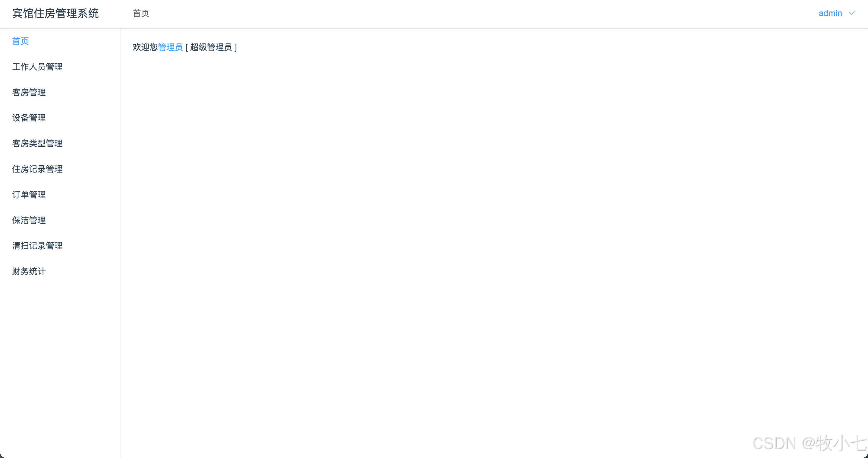Image resolution: width=868 pixels, height=458 pixels.
Task: Click the blue 管理员 link in welcome text
Action: pyautogui.click(x=171, y=47)
